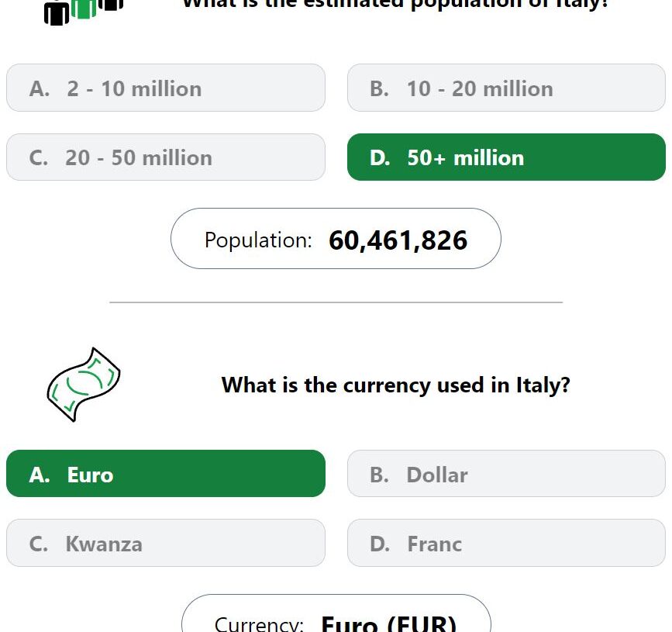Select answer A. 2 - 10 million

coord(166,88)
